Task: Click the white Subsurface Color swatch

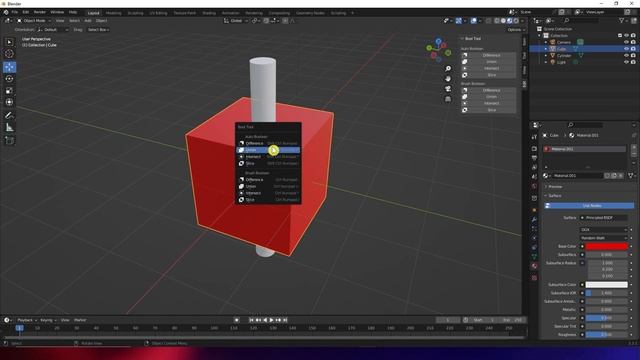Action: [x=607, y=284]
